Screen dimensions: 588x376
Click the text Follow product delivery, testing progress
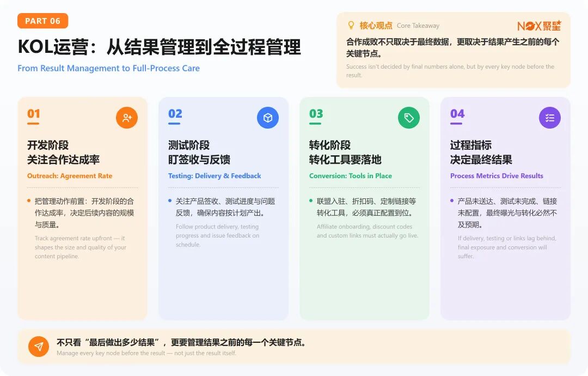(x=217, y=235)
